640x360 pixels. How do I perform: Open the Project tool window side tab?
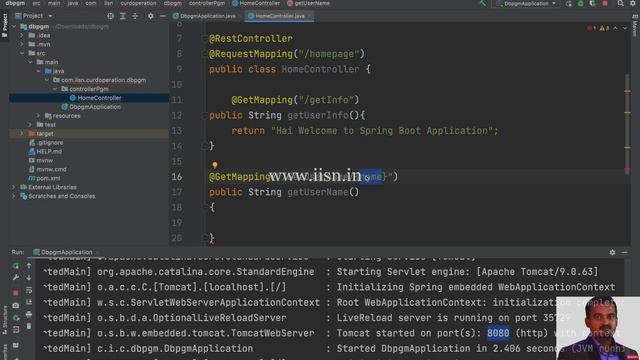tap(4, 25)
